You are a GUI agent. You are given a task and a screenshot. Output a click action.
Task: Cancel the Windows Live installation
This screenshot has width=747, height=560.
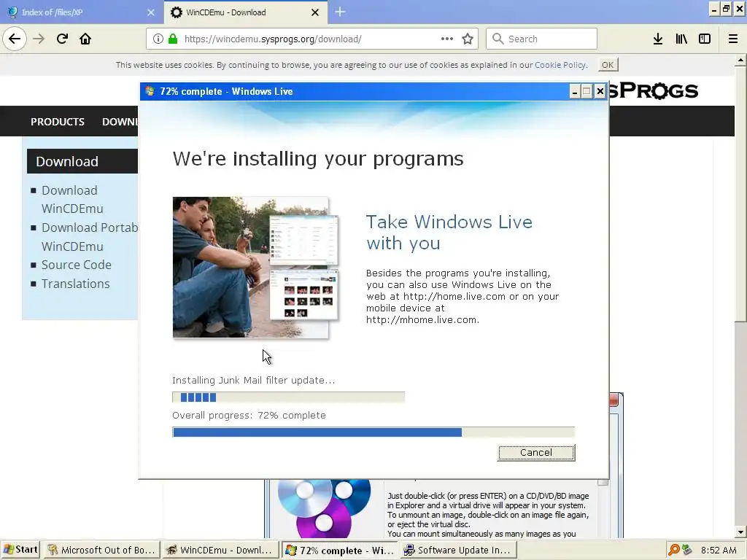click(536, 452)
